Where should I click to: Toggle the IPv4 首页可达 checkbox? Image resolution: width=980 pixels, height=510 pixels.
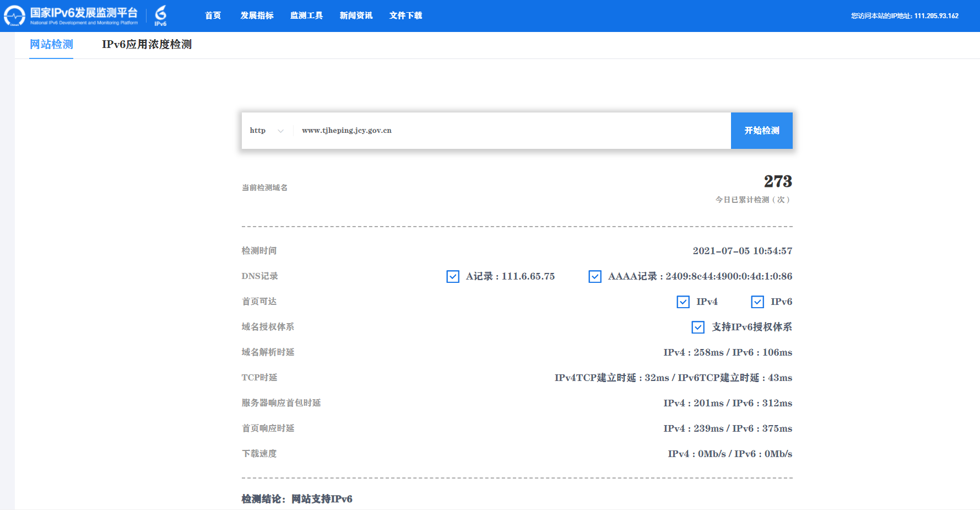(683, 302)
